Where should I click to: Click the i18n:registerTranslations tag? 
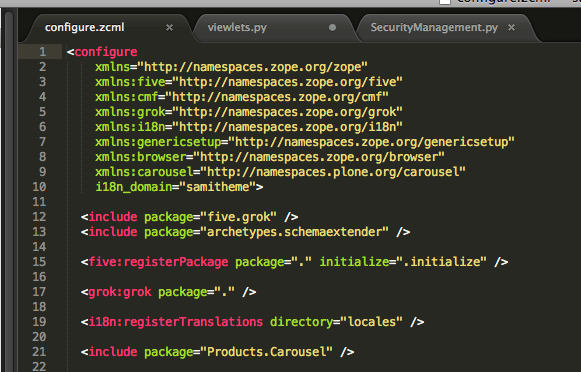(176, 322)
